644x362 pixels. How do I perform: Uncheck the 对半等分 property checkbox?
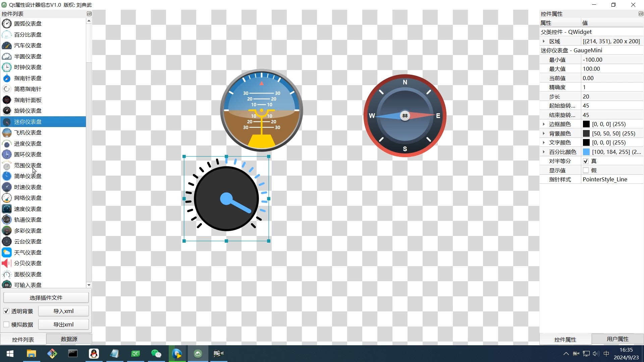[x=586, y=161]
